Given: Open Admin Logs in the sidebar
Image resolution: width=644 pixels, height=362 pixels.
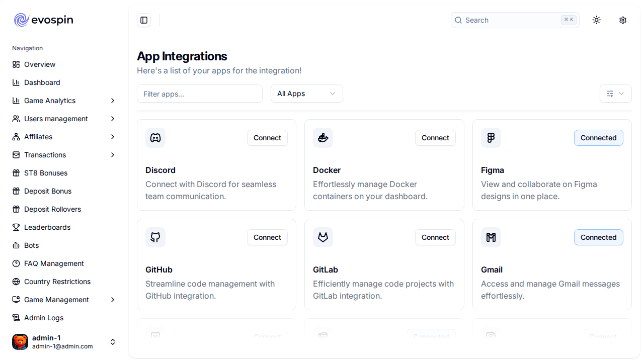Looking at the screenshot, I should click(64, 318).
